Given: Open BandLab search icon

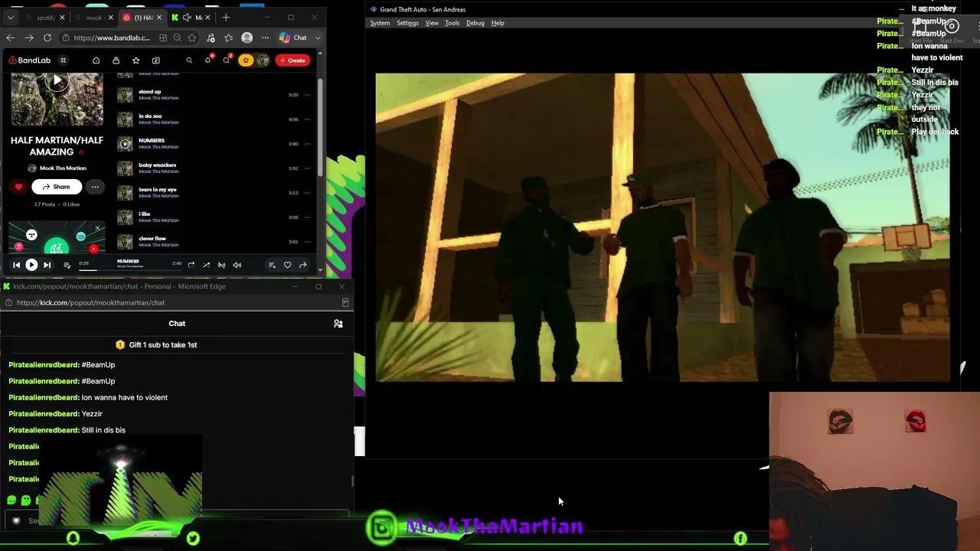Looking at the screenshot, I should (x=189, y=60).
